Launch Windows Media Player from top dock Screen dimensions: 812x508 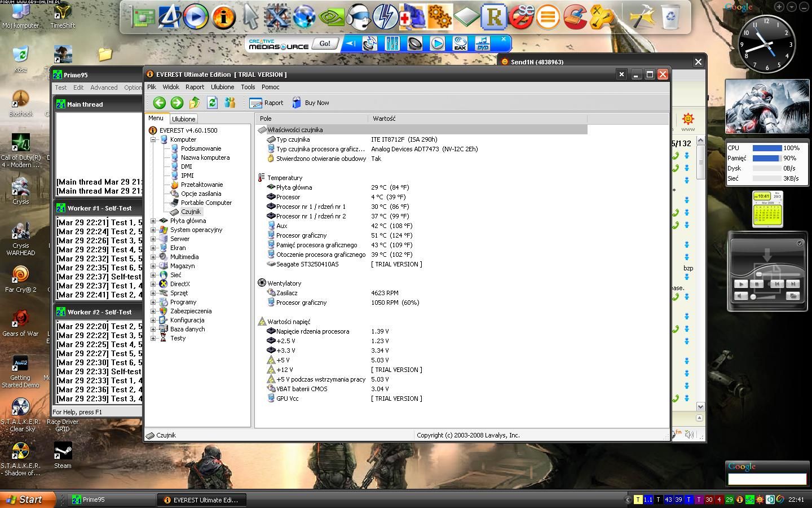click(196, 16)
